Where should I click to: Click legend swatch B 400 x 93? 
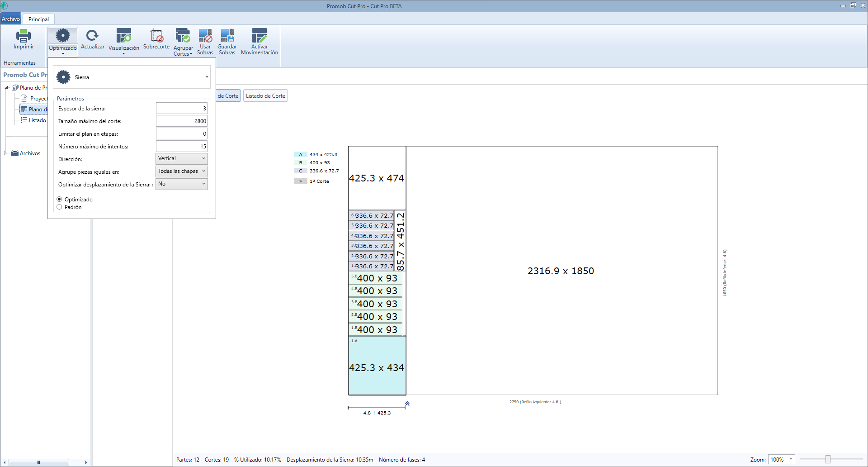[301, 163]
